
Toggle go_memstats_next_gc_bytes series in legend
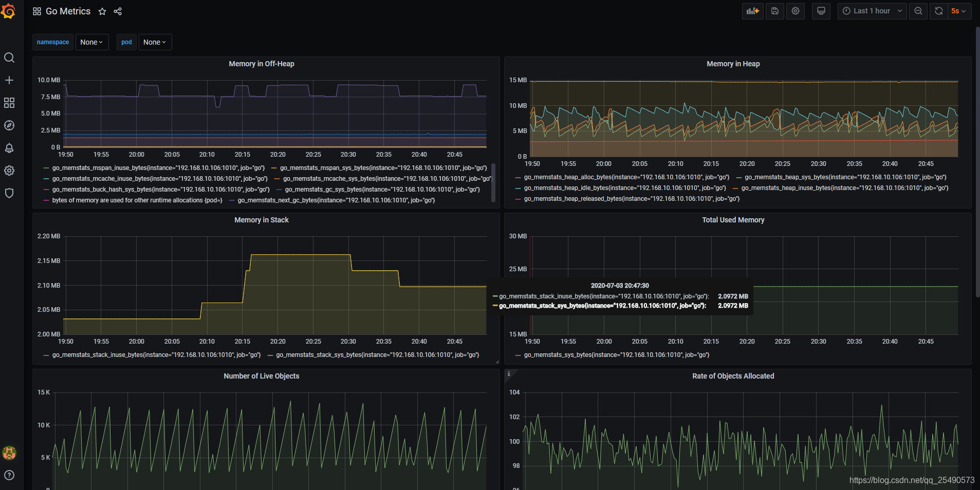(x=336, y=200)
